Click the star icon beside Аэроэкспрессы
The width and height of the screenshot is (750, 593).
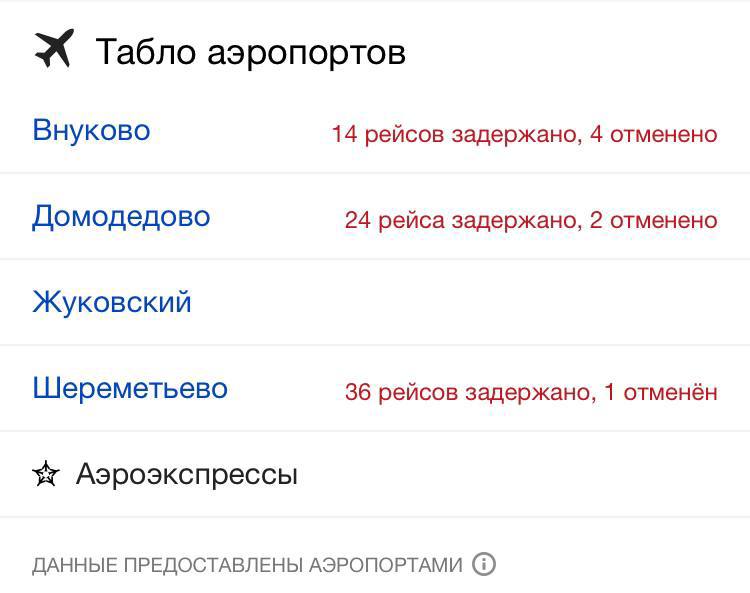46,474
